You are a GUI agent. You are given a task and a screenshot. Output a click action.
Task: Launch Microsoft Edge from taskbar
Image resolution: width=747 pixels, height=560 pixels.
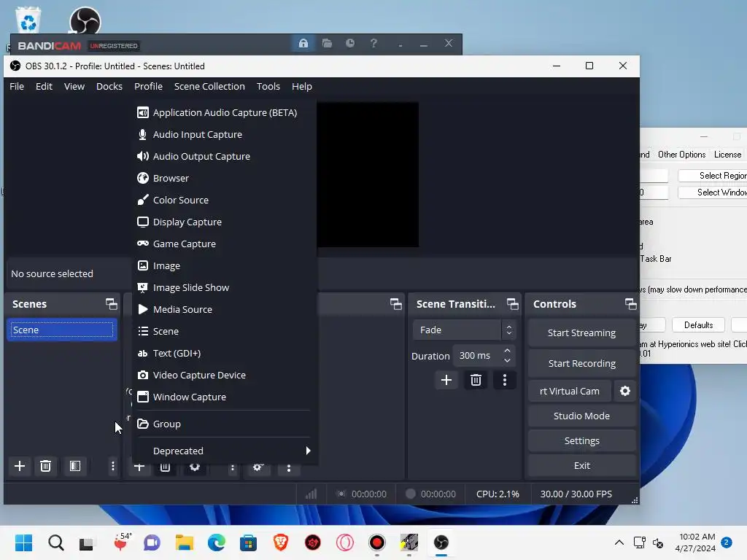[x=216, y=542]
